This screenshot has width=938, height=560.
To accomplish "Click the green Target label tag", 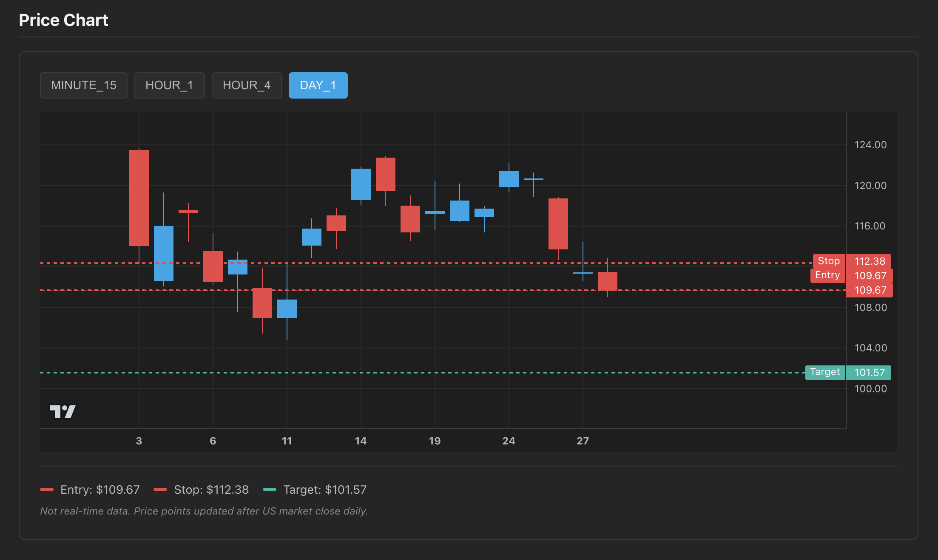I will tap(824, 372).
